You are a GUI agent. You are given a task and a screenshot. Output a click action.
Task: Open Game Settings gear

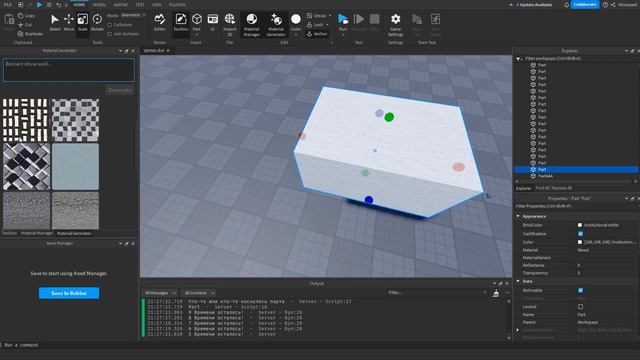click(396, 24)
